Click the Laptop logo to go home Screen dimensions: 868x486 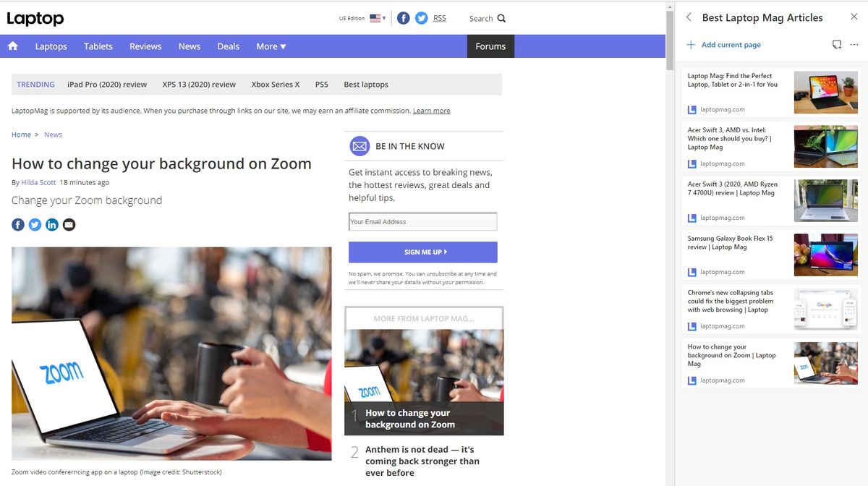(35, 18)
